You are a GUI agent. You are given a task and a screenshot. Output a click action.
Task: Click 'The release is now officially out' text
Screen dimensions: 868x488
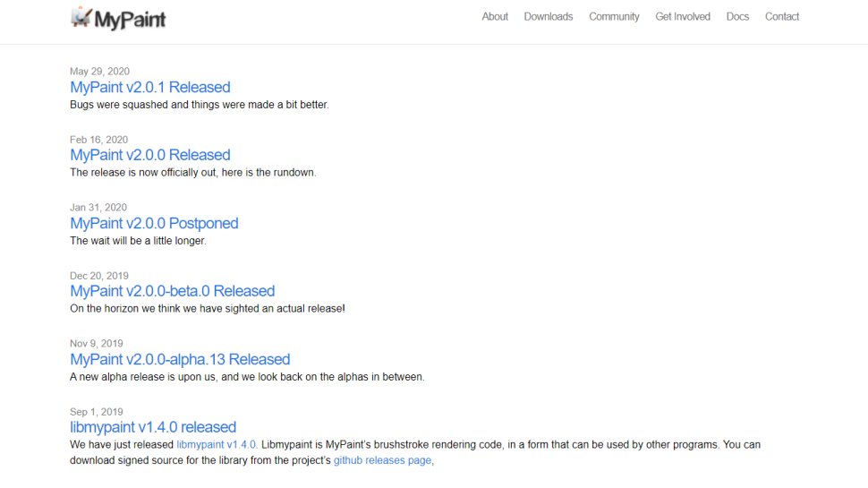click(x=192, y=172)
